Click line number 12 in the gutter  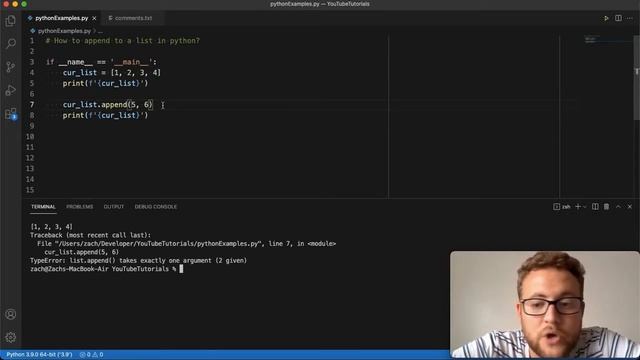30,158
